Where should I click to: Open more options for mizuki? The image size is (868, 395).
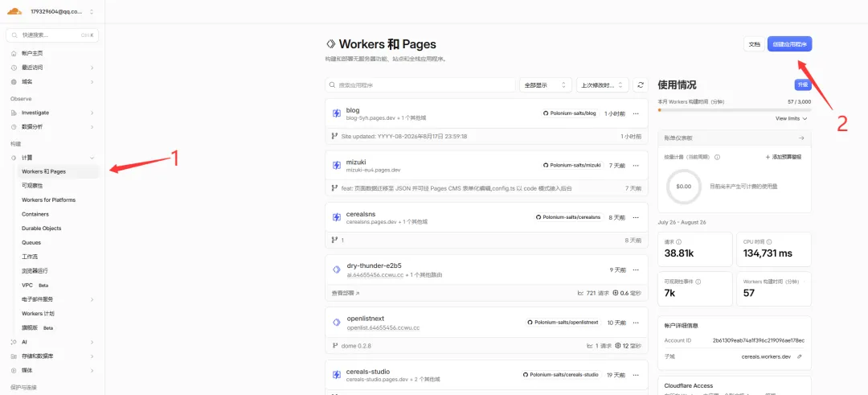636,165
